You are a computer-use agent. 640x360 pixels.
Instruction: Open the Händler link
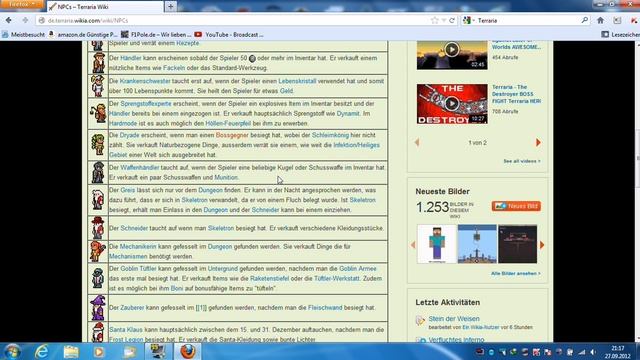[x=131, y=58]
